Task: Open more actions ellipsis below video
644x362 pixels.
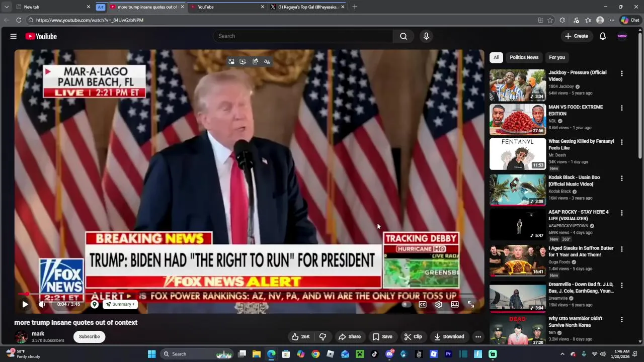Action: point(478,337)
